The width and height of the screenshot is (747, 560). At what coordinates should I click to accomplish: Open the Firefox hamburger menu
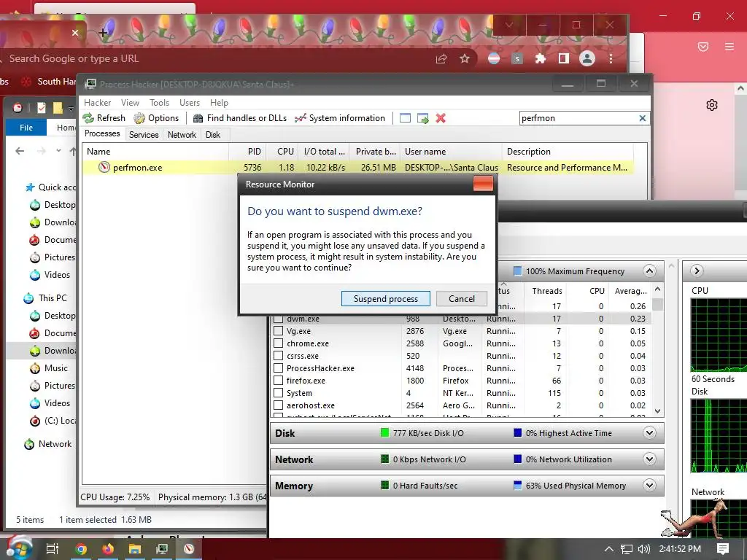[729, 47]
